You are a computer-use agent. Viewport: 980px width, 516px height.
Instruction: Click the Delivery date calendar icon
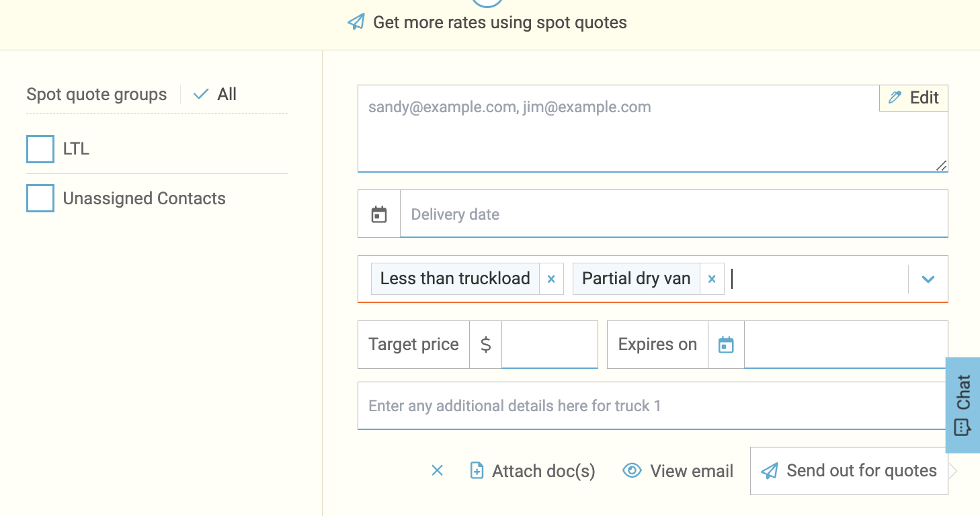pyautogui.click(x=379, y=214)
